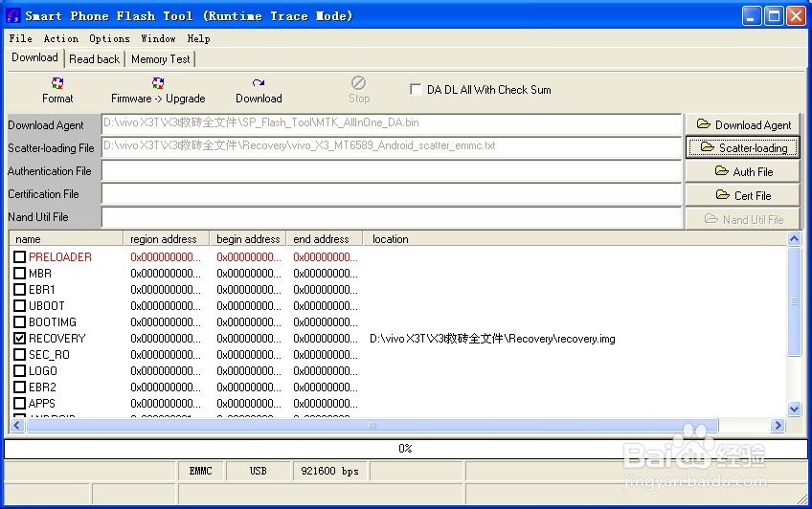Screen dimensions: 812x509
Task: Check the PRELOADER partition box
Action: 20,256
